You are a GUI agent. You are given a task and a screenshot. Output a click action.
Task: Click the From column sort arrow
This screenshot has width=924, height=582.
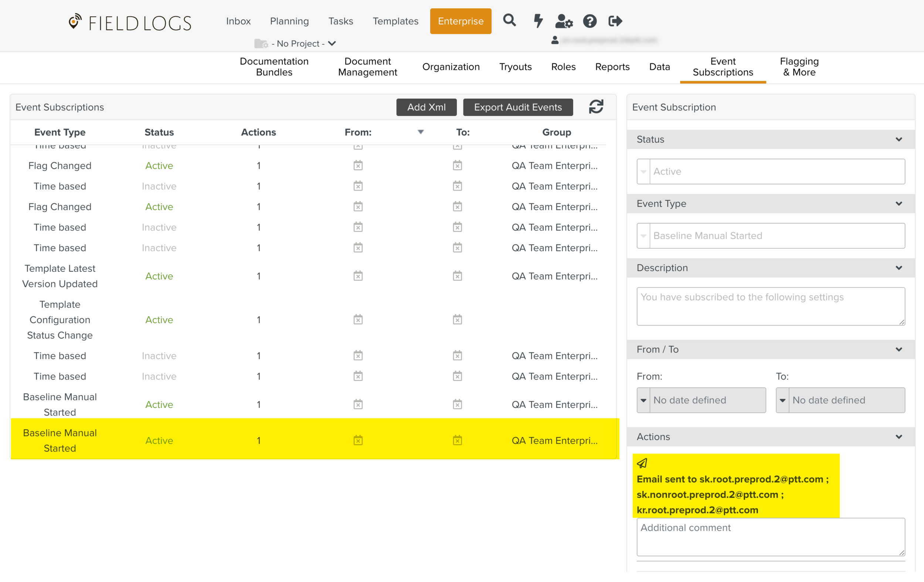421,132
